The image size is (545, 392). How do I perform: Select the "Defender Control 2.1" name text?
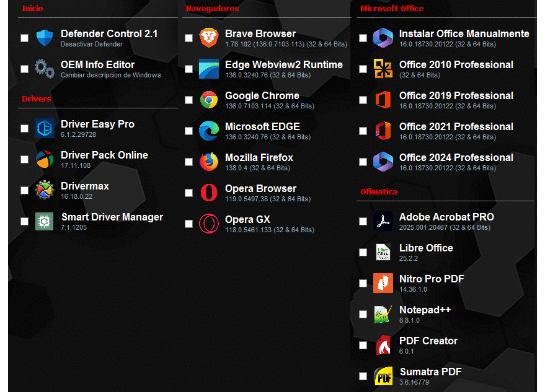click(109, 33)
